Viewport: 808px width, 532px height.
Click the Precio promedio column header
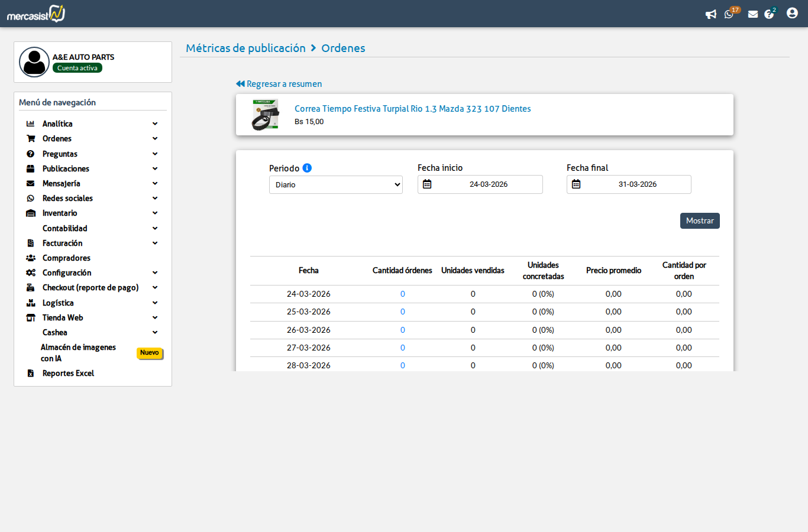(613, 271)
